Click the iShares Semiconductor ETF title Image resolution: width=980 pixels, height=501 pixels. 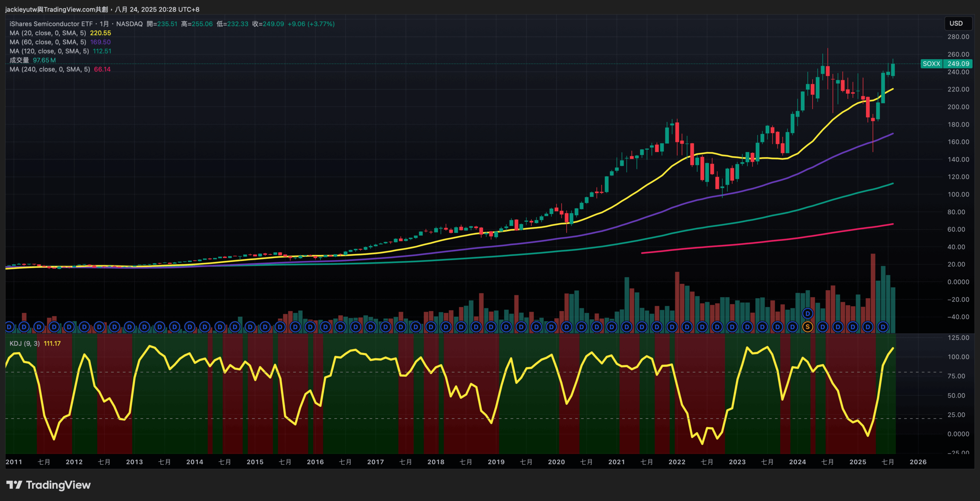pos(51,24)
